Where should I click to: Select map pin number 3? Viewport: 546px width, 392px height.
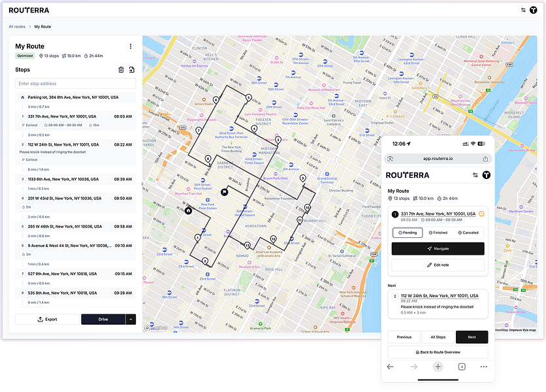(x=278, y=140)
